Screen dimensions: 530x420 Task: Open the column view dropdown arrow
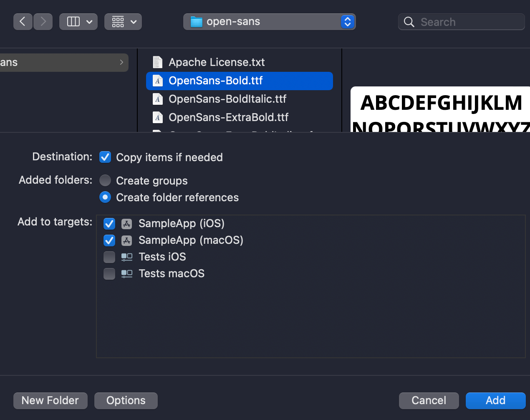pos(89,21)
